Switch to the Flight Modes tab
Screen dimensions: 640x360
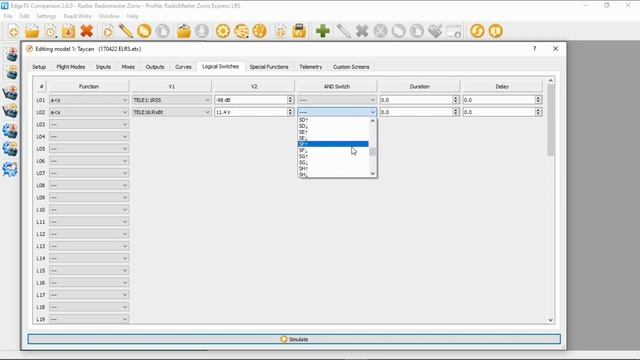71,67
